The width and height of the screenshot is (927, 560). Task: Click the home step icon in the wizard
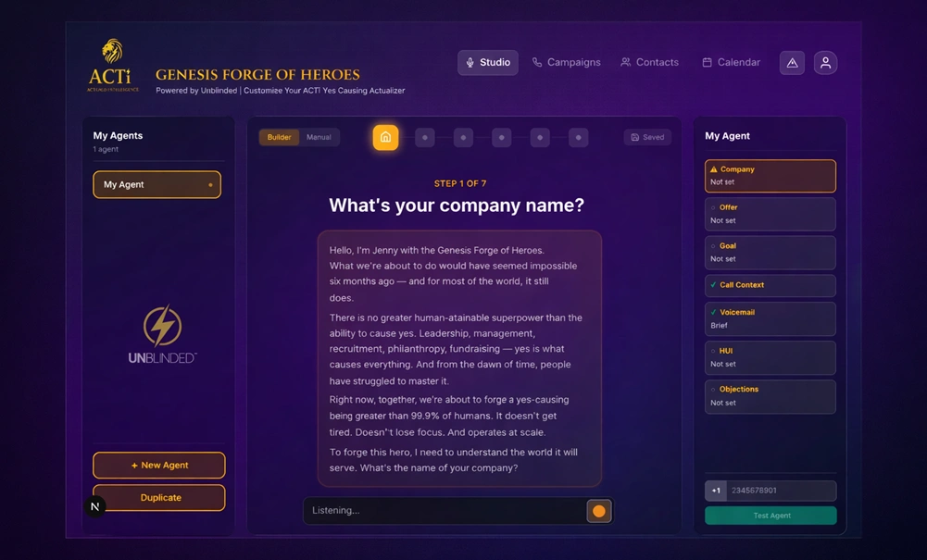tap(385, 137)
